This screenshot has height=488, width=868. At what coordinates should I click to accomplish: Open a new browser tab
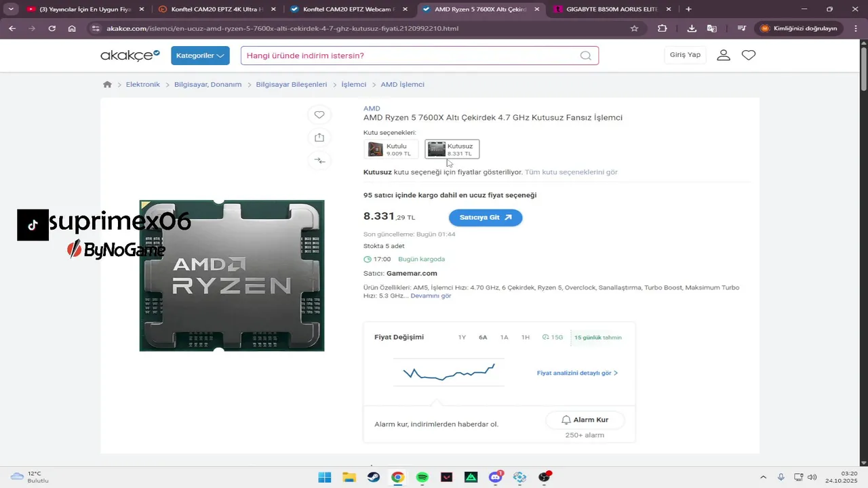pos(688,9)
